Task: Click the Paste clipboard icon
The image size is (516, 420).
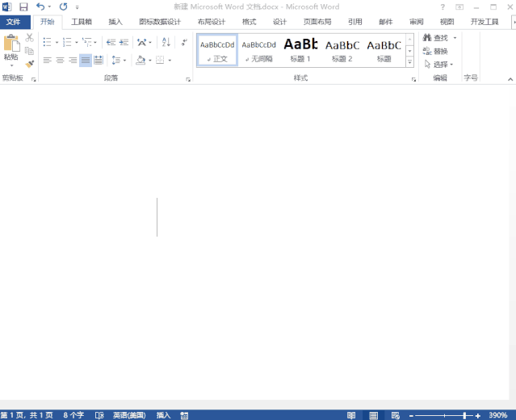Action: point(11,44)
